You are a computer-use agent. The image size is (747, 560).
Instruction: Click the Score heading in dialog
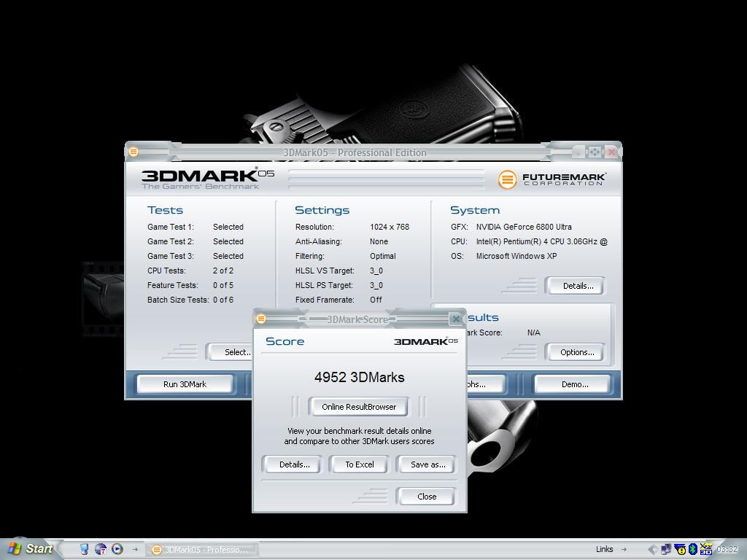(x=285, y=341)
